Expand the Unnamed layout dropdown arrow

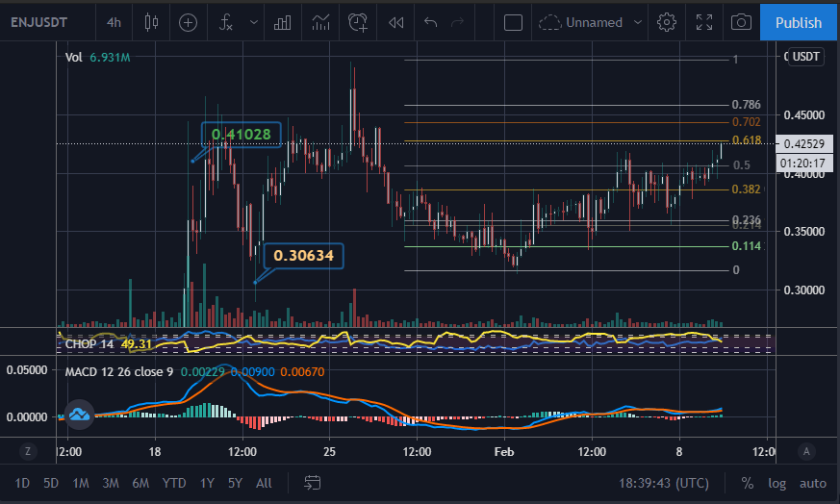638,22
